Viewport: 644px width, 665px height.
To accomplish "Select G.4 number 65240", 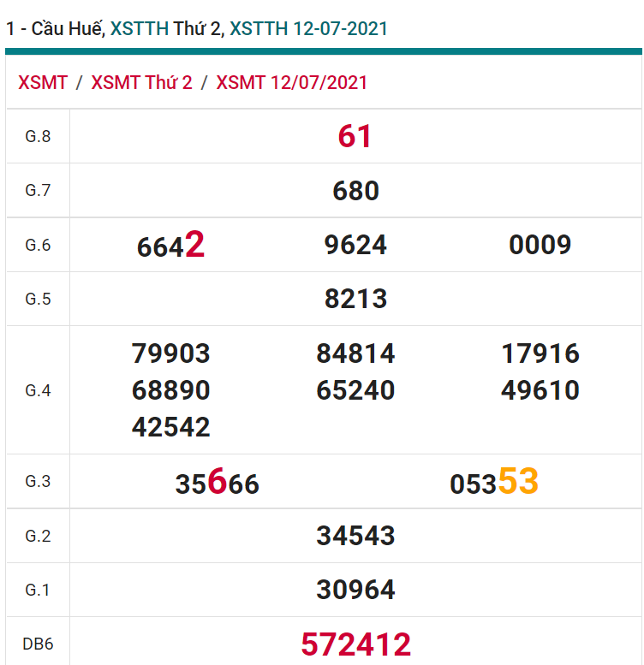I will [355, 390].
